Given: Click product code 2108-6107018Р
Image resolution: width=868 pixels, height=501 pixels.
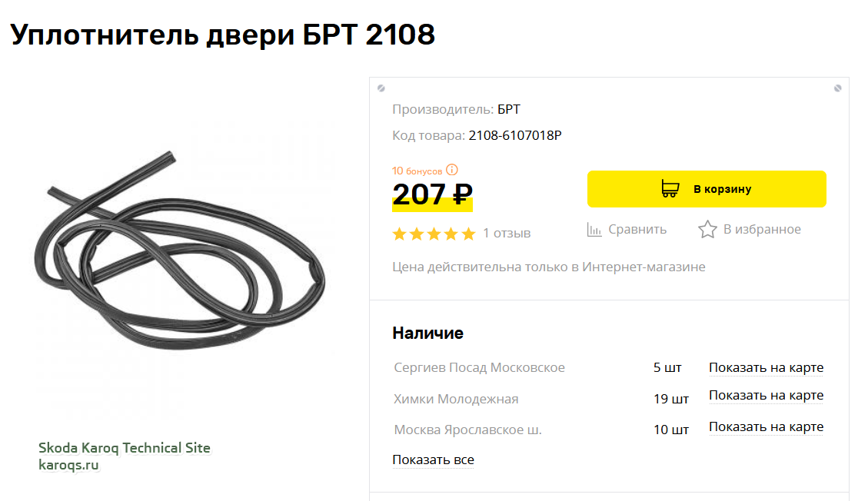Looking at the screenshot, I should point(515,136).
